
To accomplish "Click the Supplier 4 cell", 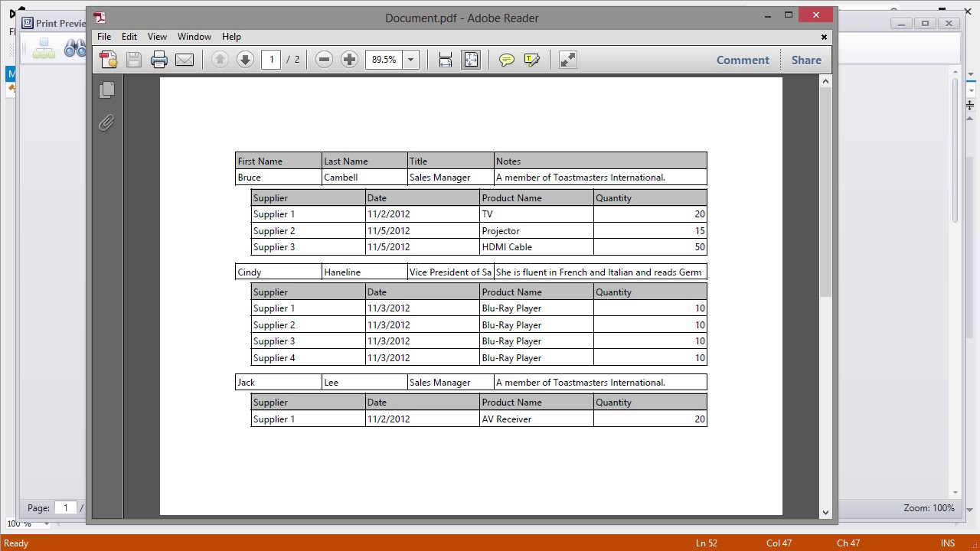I will tap(309, 358).
